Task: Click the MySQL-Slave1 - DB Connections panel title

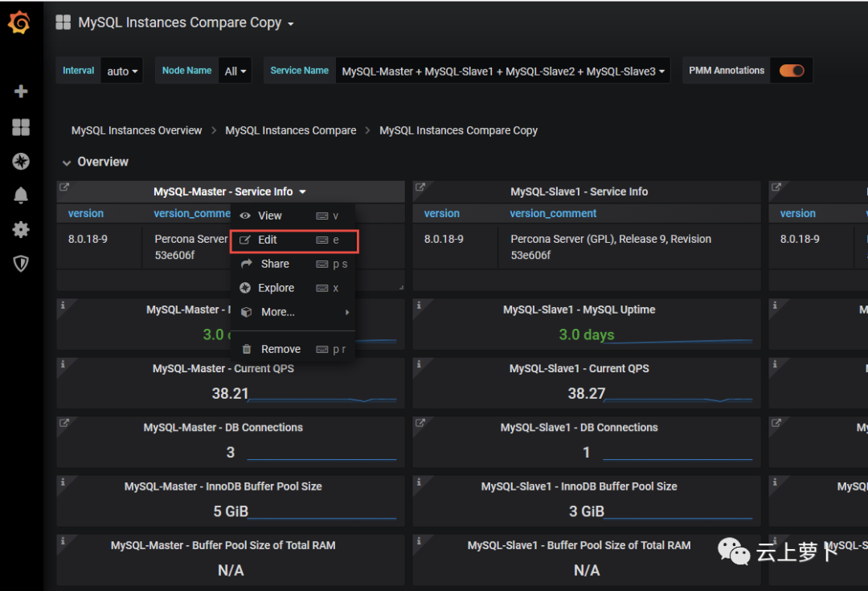Action: (x=579, y=428)
